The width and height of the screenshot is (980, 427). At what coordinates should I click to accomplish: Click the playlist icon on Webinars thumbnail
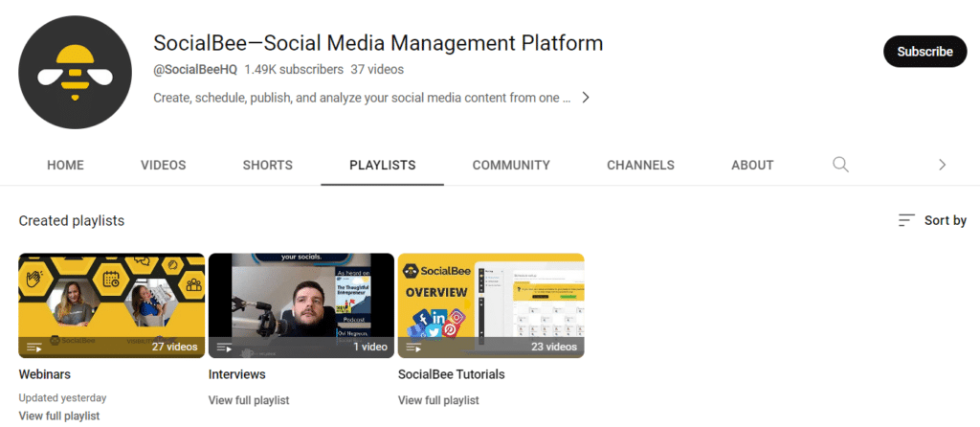33,347
